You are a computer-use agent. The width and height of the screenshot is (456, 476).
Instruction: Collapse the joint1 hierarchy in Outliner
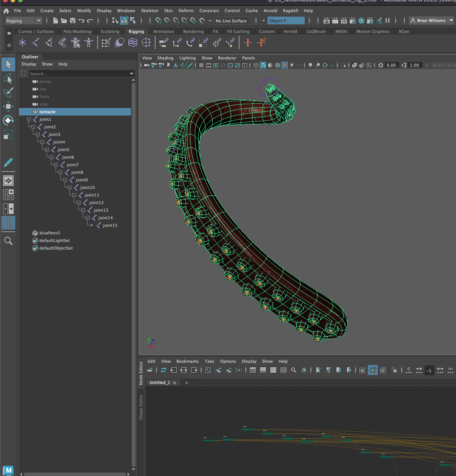click(x=29, y=119)
